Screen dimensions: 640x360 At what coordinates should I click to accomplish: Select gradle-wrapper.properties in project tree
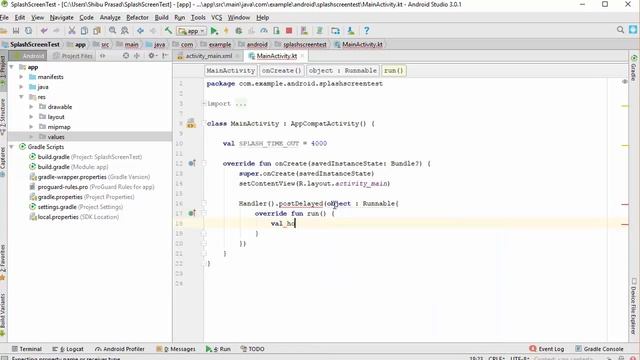[90, 177]
